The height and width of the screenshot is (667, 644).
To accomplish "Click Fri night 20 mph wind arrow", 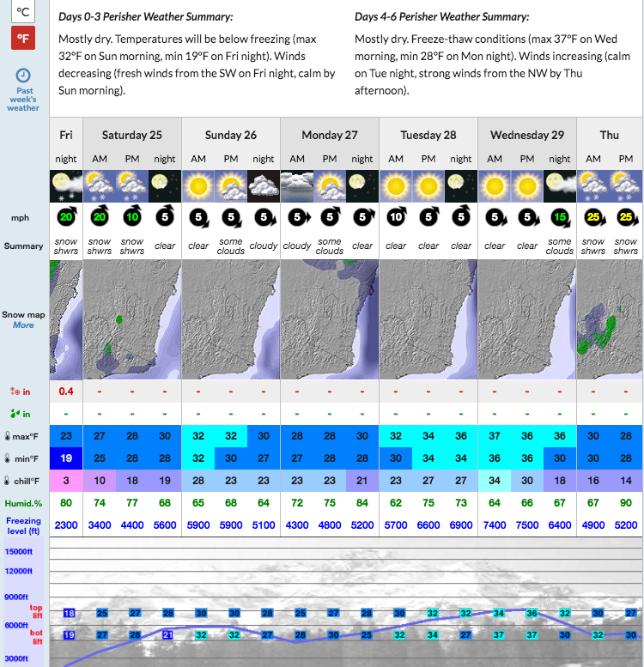I will (67, 216).
